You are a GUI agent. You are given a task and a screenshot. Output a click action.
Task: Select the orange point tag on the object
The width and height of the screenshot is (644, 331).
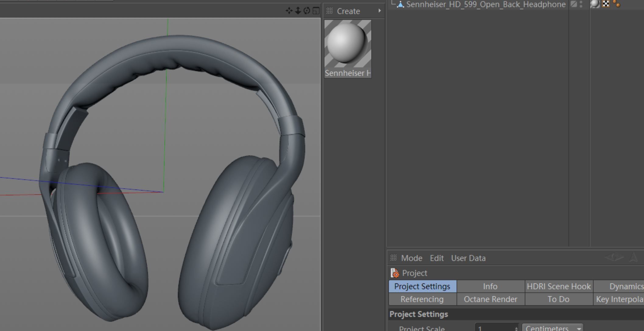[x=617, y=4]
